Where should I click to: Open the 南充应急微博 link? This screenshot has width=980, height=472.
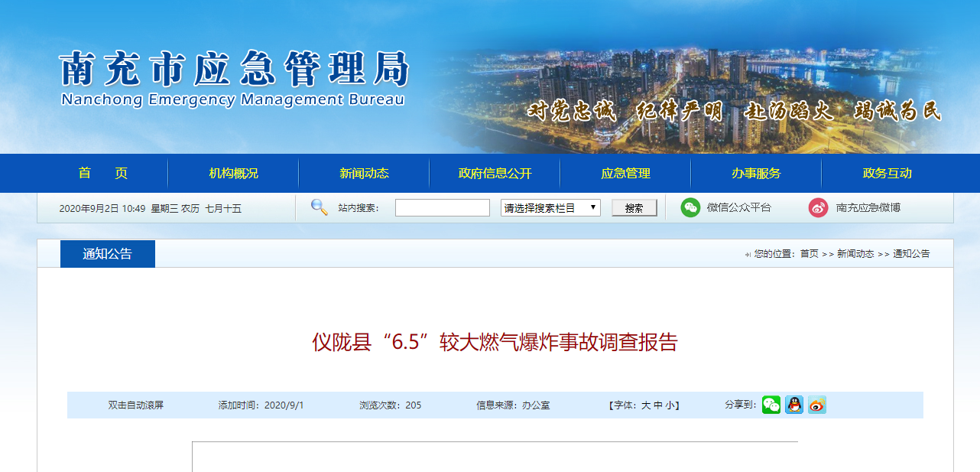coord(868,207)
